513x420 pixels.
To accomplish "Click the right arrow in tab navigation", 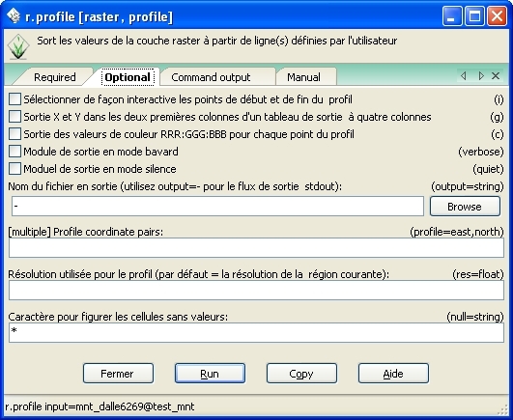I will (480, 76).
